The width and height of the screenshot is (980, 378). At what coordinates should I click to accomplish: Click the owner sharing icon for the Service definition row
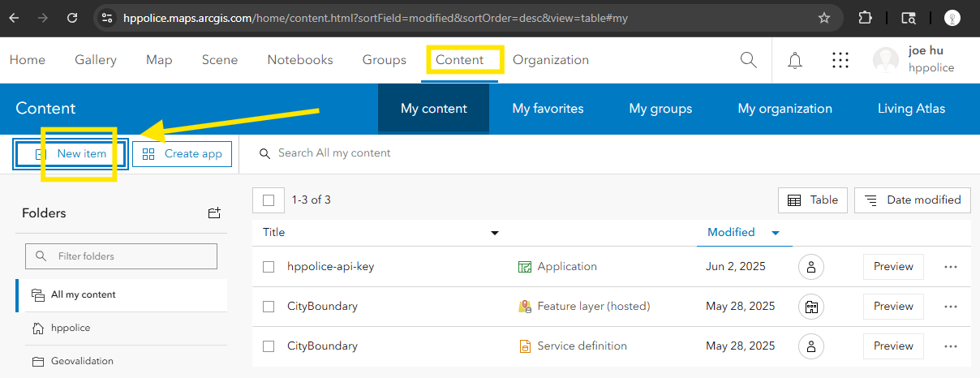coord(811,346)
